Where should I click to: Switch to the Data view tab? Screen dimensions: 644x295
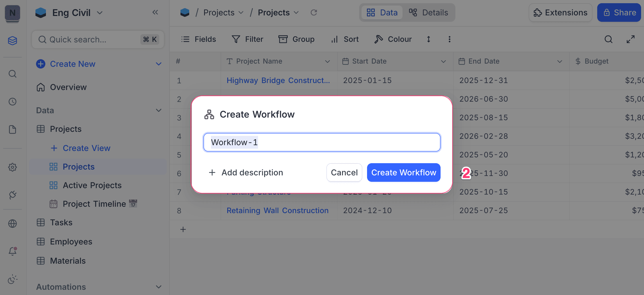pyautogui.click(x=382, y=12)
